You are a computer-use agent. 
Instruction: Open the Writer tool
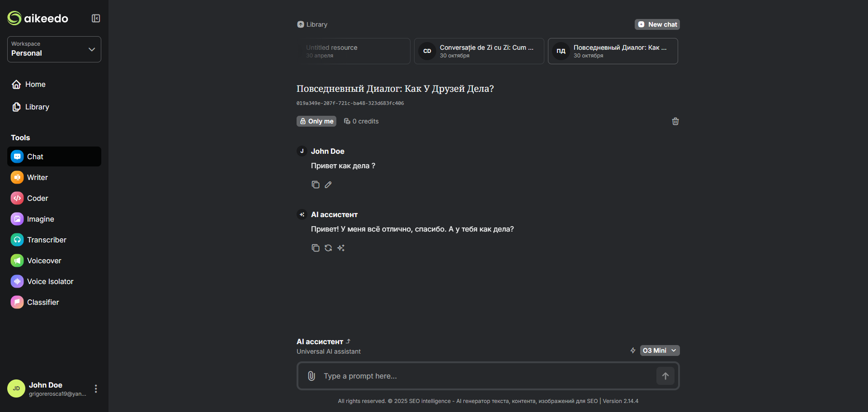38,177
